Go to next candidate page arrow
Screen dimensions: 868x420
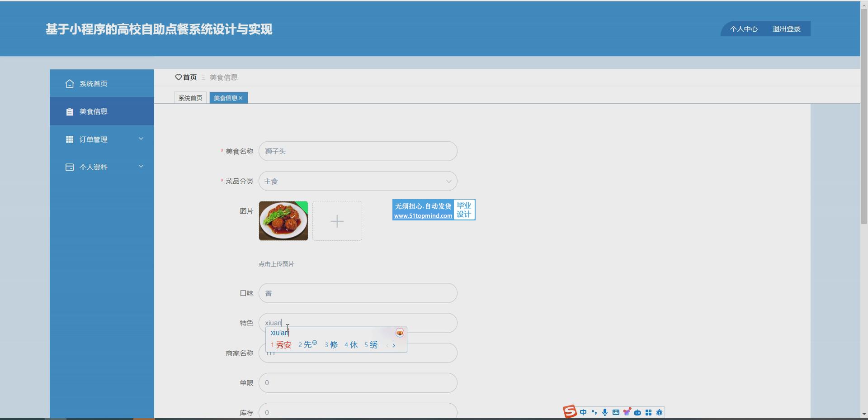coord(394,345)
